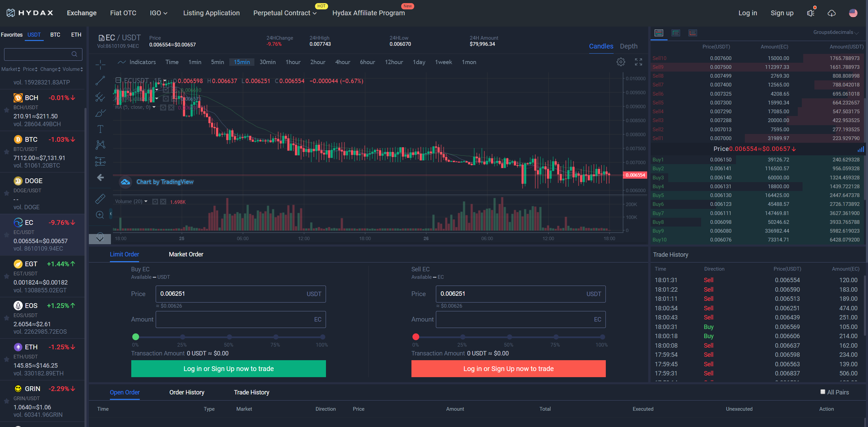This screenshot has width=868, height=427.
Task: Select the Text annotation tool
Action: pos(100,129)
